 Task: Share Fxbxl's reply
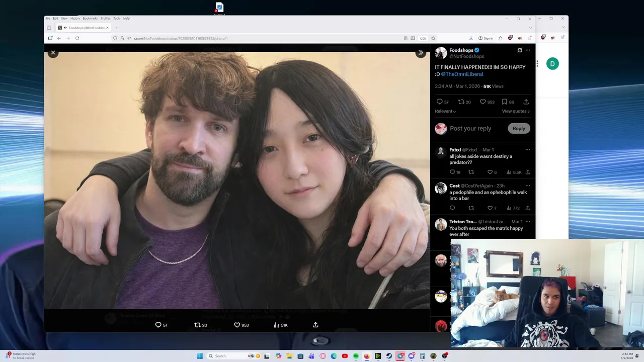pos(528,172)
